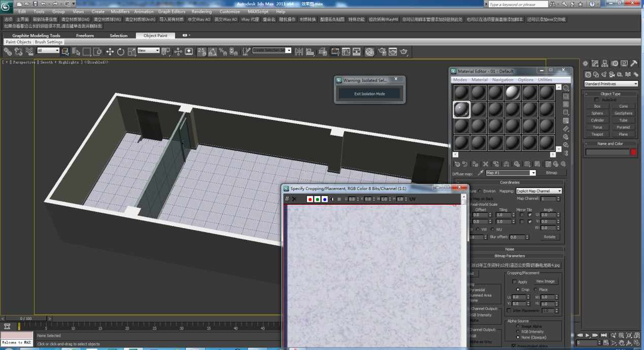Select the Select and Rotate tool
The image size is (644, 350).
click(x=121, y=51)
